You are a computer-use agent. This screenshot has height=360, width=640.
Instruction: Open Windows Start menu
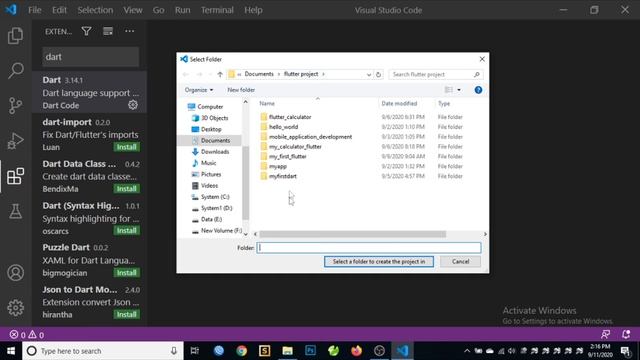click(11, 351)
